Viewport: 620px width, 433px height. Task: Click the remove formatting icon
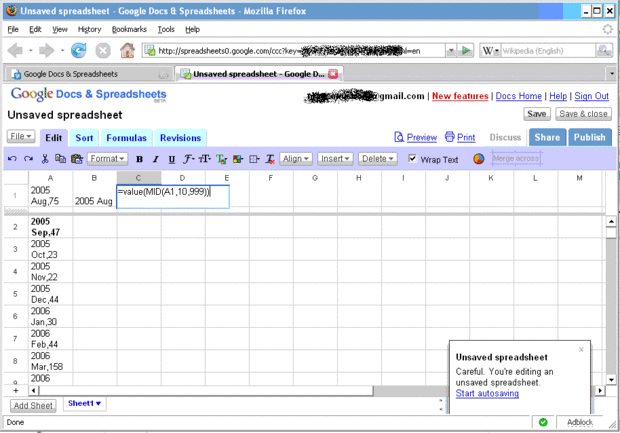pyautogui.click(x=270, y=159)
